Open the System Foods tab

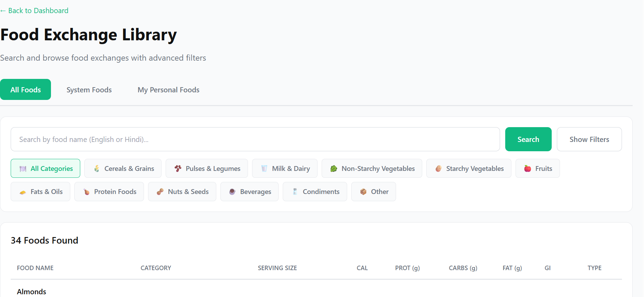pos(89,90)
